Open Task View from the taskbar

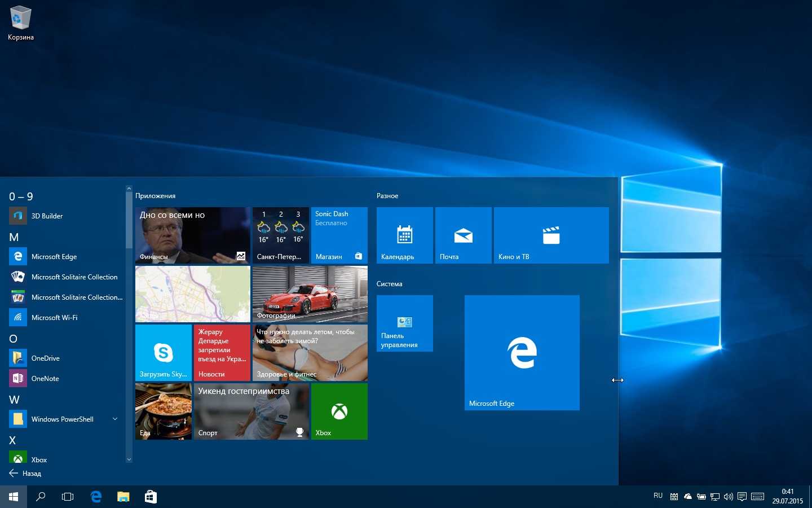click(x=68, y=497)
